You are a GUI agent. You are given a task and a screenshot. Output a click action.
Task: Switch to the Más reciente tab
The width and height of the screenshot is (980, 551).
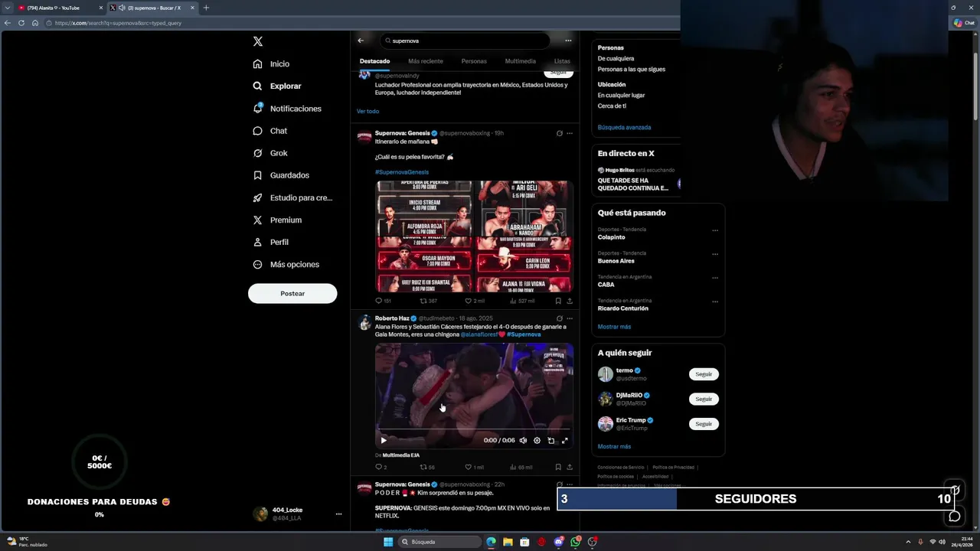pyautogui.click(x=426, y=61)
